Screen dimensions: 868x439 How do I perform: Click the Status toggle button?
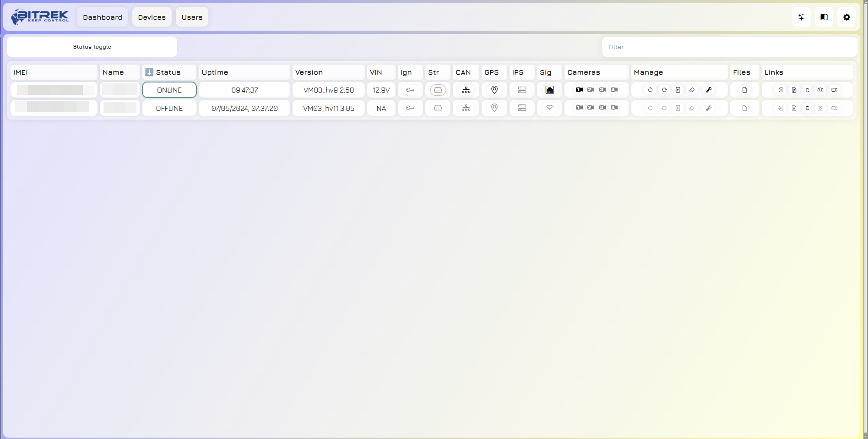coord(92,47)
